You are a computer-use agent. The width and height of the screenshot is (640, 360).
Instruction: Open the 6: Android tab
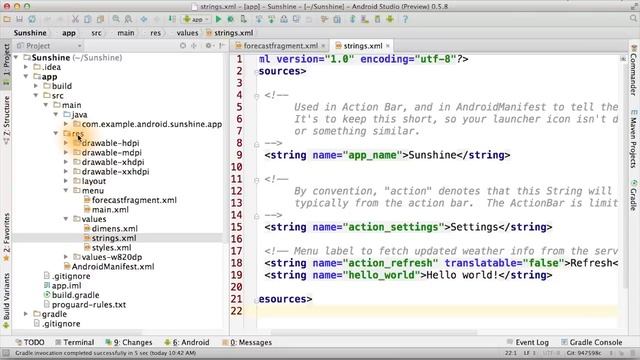tap(187, 342)
